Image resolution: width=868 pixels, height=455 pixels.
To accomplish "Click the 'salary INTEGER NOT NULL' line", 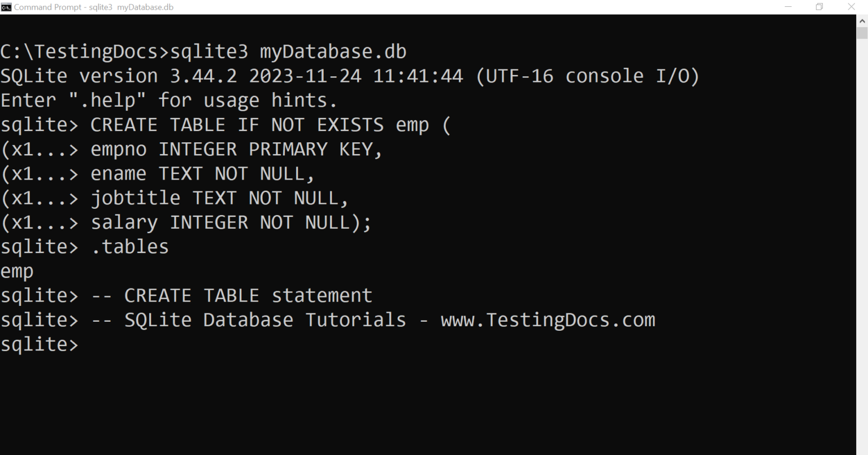I will click(x=186, y=222).
